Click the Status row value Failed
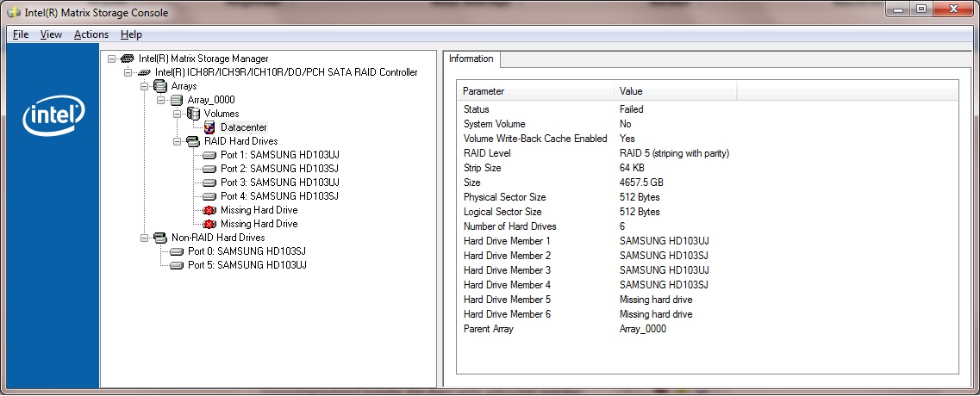The image size is (980, 396). [631, 109]
